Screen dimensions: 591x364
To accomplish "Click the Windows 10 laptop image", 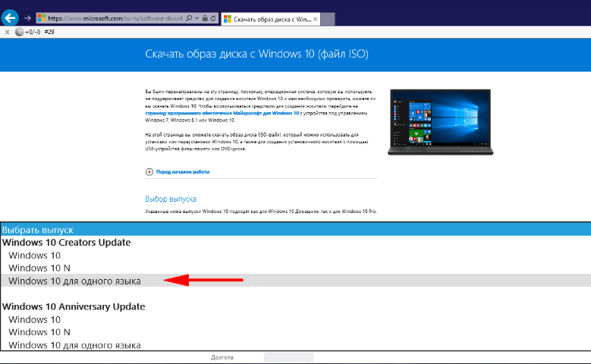I will click(440, 122).
